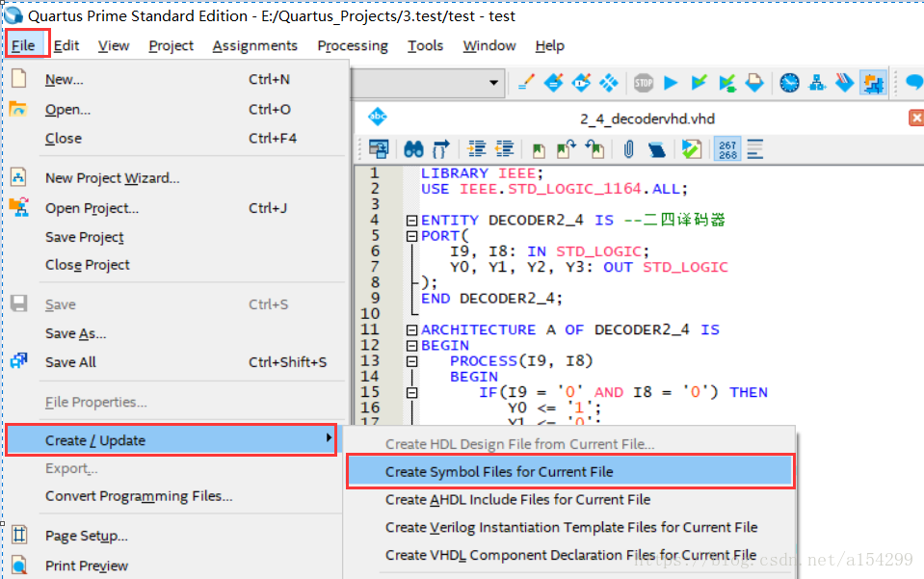Start Compilation with the blue play icon

click(671, 83)
